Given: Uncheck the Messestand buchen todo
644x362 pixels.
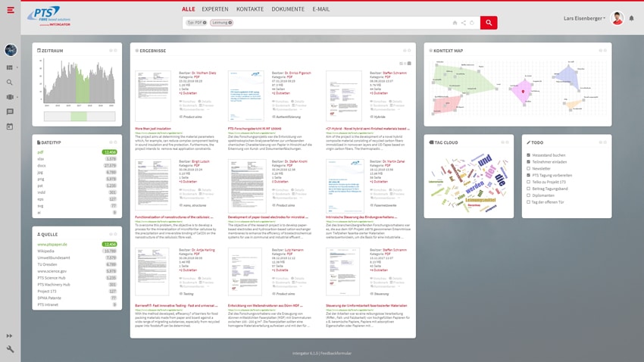Looking at the screenshot, I should (529, 155).
